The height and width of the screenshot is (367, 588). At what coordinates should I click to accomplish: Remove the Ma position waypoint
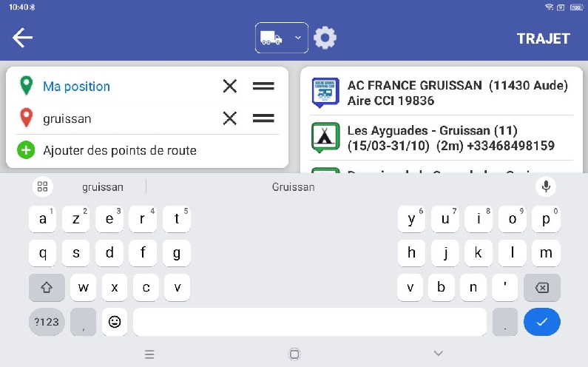230,86
